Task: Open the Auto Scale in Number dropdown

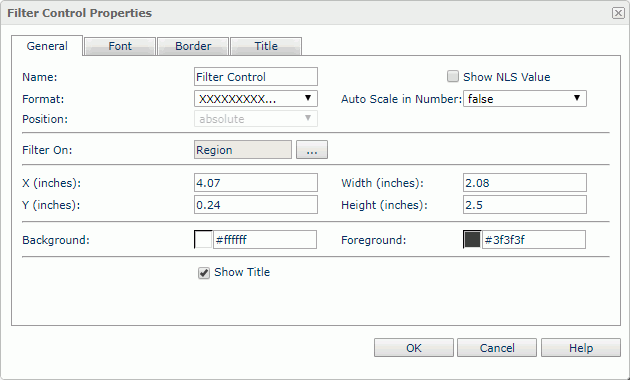Action: tap(525, 98)
